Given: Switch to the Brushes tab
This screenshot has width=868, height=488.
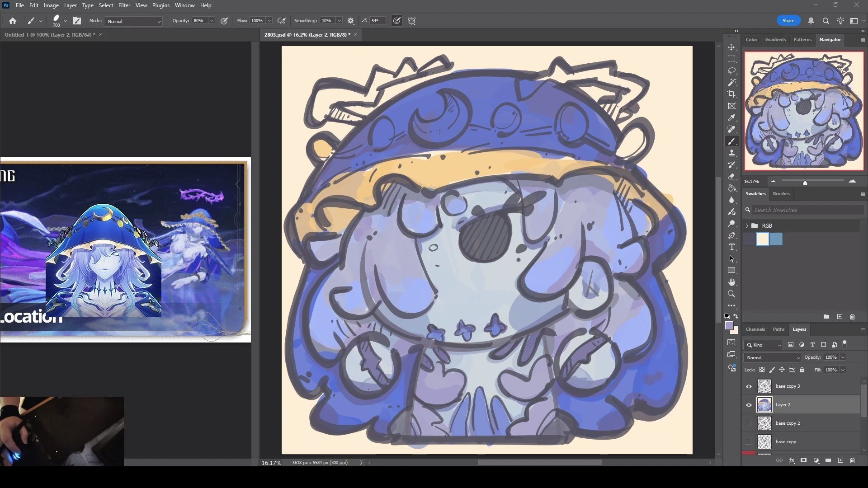Looking at the screenshot, I should point(781,194).
